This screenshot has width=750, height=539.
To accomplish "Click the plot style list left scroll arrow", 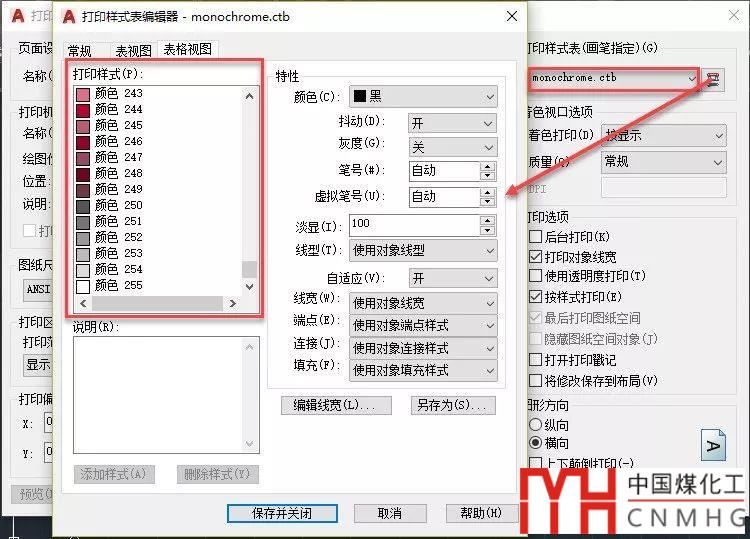I will pos(83,304).
